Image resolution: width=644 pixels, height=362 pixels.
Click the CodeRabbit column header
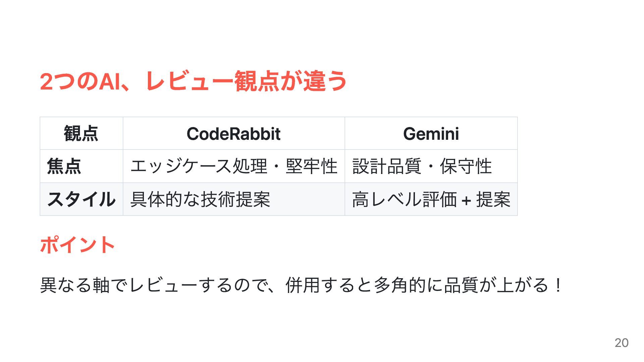pyautogui.click(x=233, y=133)
